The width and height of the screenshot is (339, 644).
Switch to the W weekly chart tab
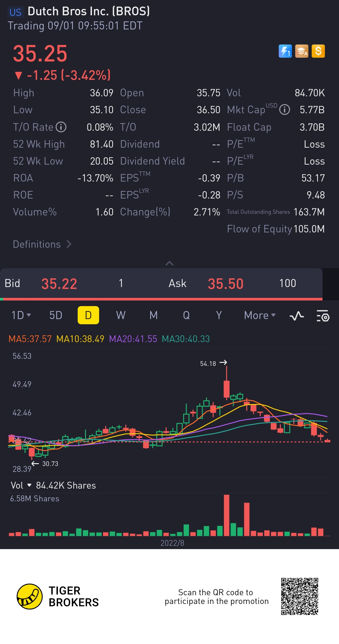[121, 315]
